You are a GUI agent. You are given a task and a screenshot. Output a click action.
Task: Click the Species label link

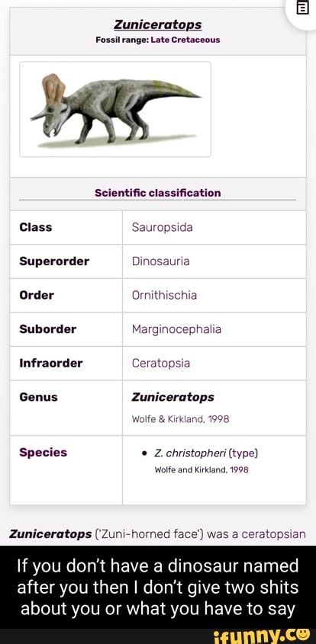pos(43,452)
